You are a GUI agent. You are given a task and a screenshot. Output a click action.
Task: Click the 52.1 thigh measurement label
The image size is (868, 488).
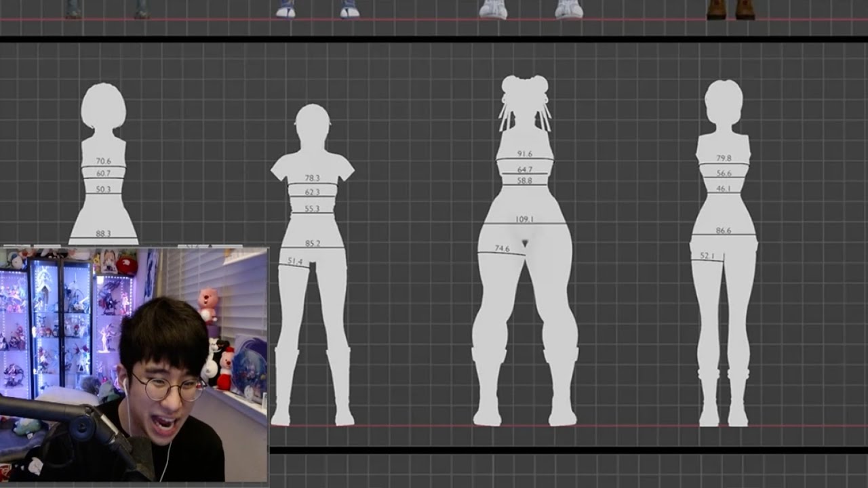707,256
